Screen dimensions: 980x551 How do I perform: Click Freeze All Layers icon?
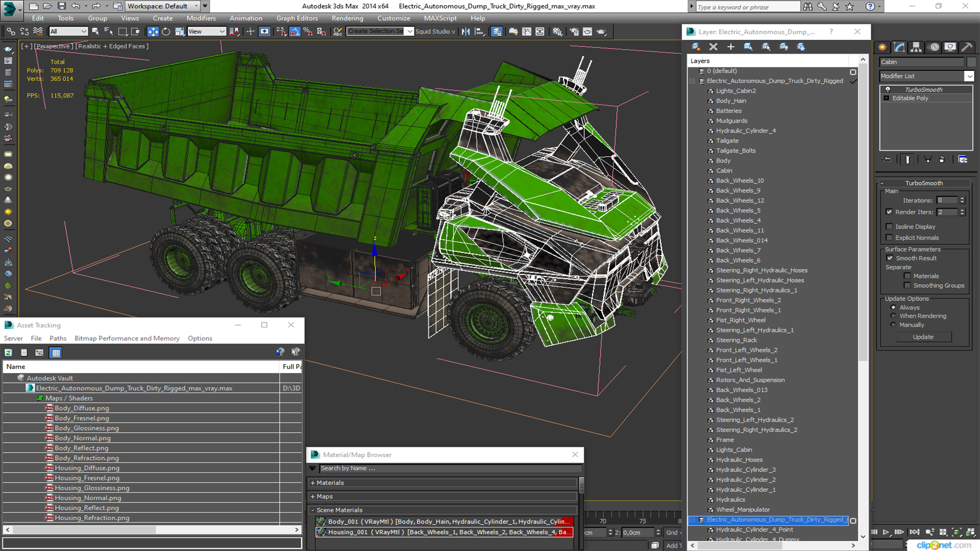click(x=801, y=46)
